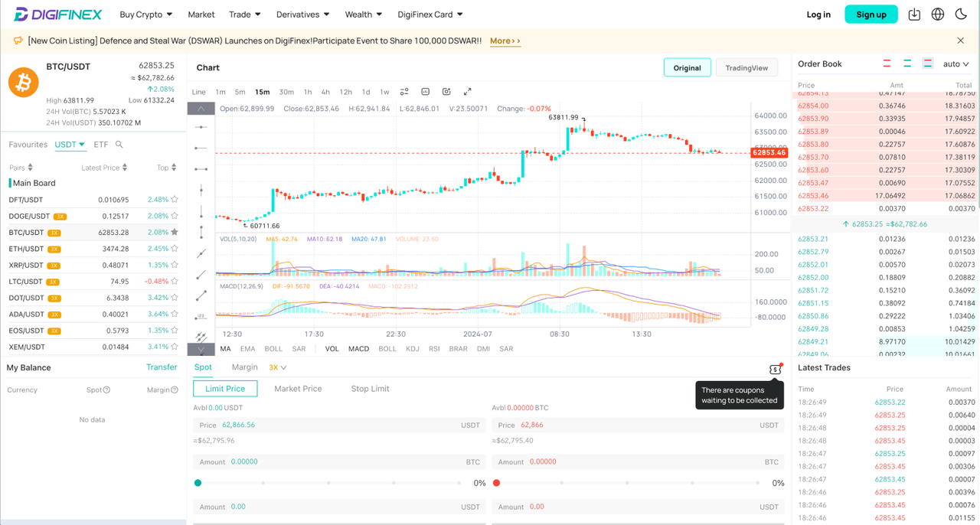The width and height of the screenshot is (980, 525).
Task: Click the coupons icon above order form
Action: click(776, 368)
